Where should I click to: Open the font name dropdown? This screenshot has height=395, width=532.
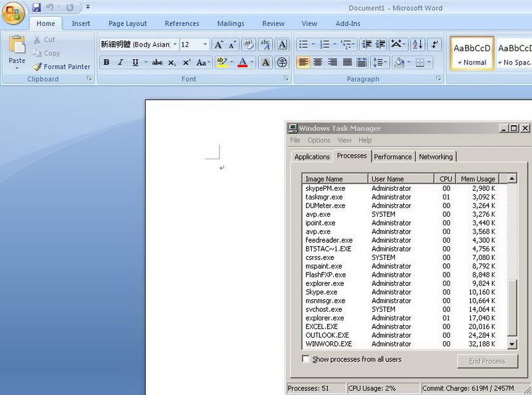[175, 45]
